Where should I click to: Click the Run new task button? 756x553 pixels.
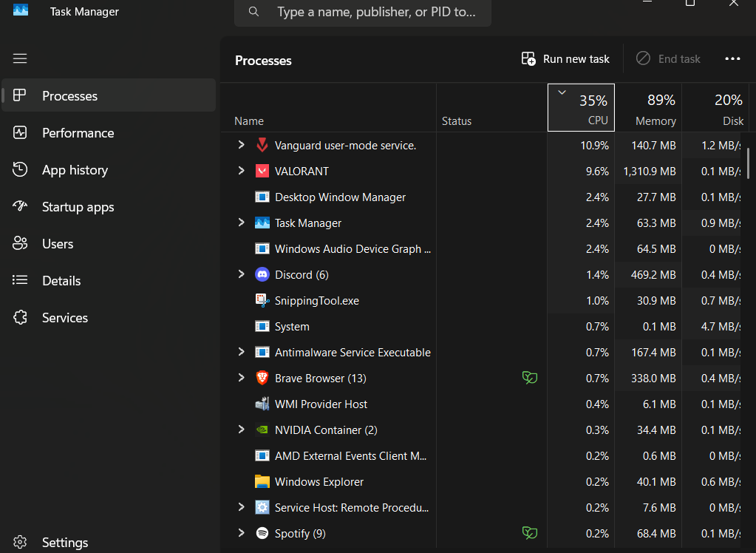[x=566, y=59]
